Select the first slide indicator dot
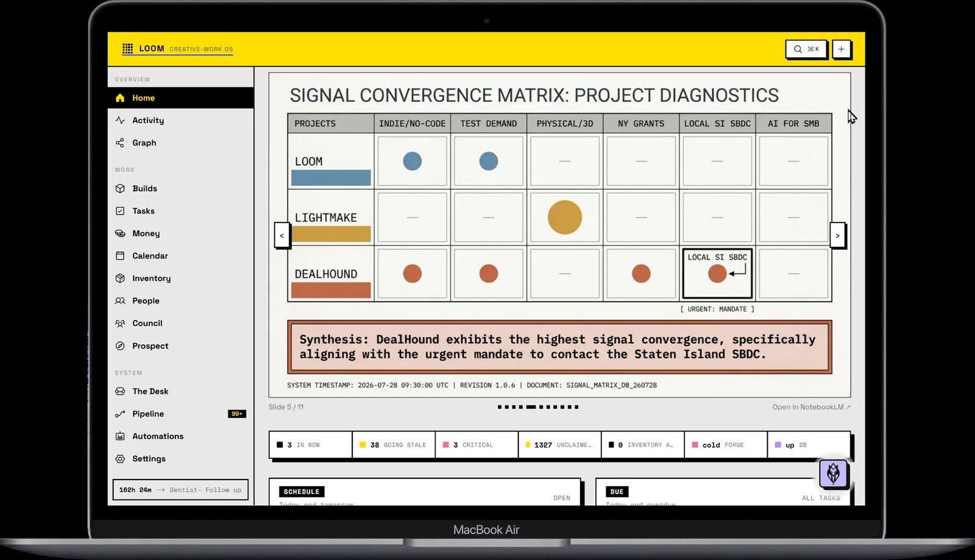The width and height of the screenshot is (975, 560). tap(500, 407)
